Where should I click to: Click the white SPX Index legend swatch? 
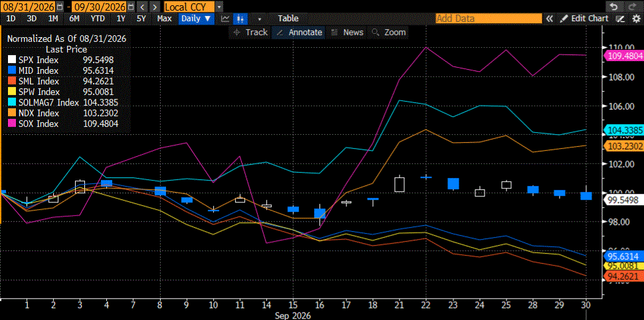[x=11, y=60]
